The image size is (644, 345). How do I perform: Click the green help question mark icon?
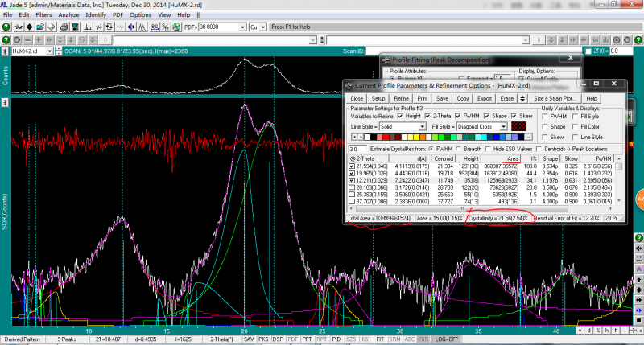tap(7, 27)
